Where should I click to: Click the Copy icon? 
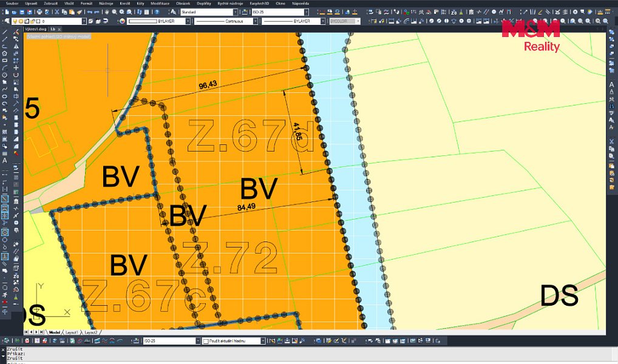point(64,12)
